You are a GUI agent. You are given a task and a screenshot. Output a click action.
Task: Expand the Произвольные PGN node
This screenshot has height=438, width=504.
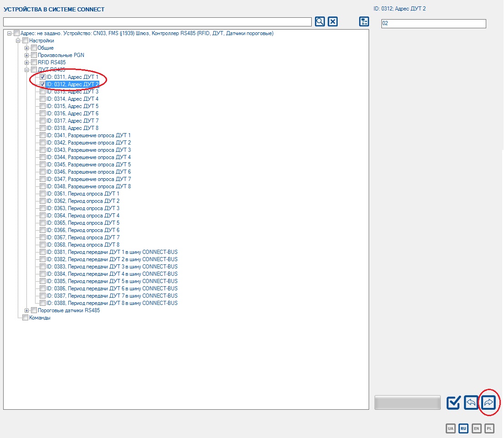pos(27,55)
